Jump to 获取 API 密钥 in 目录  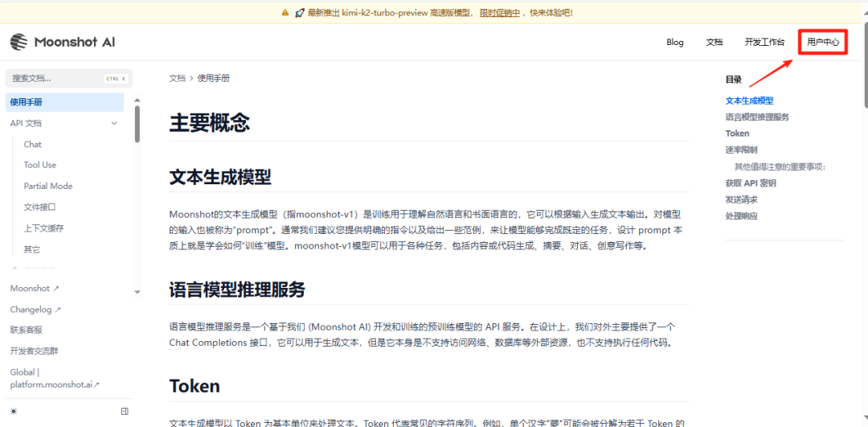(751, 183)
